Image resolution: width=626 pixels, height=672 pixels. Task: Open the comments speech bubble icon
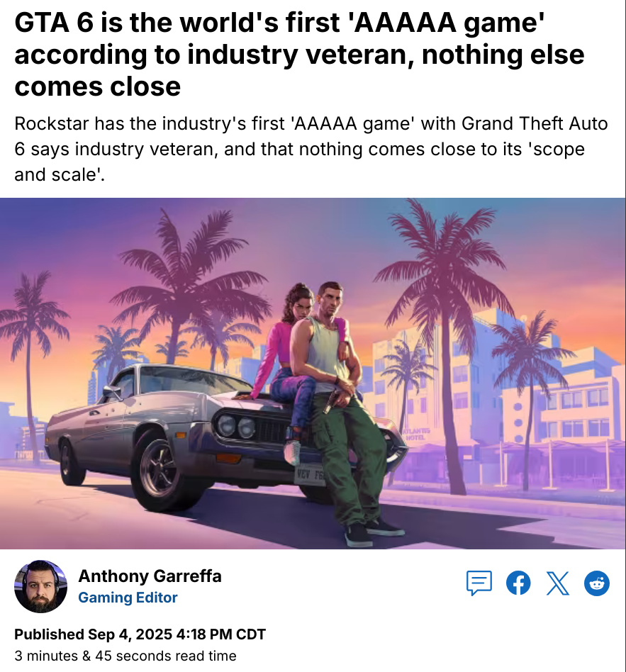pyautogui.click(x=479, y=583)
